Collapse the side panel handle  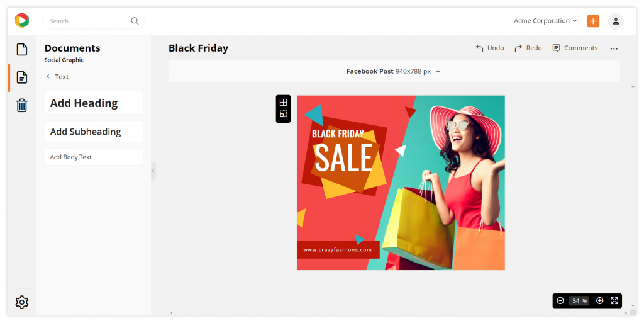[153, 171]
